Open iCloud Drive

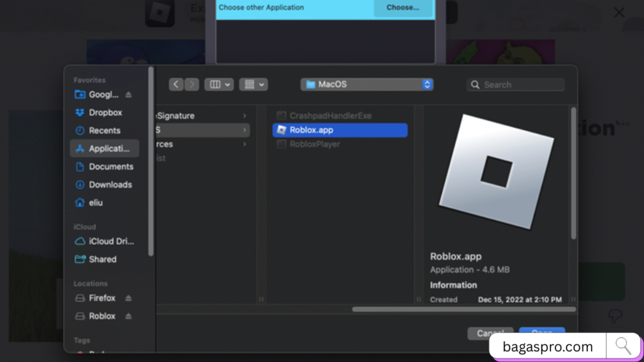pyautogui.click(x=110, y=241)
